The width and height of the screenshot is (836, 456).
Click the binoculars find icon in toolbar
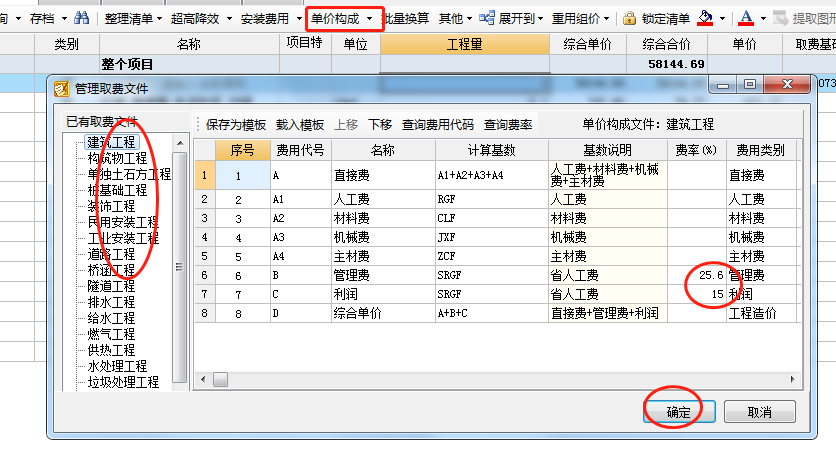click(82, 18)
